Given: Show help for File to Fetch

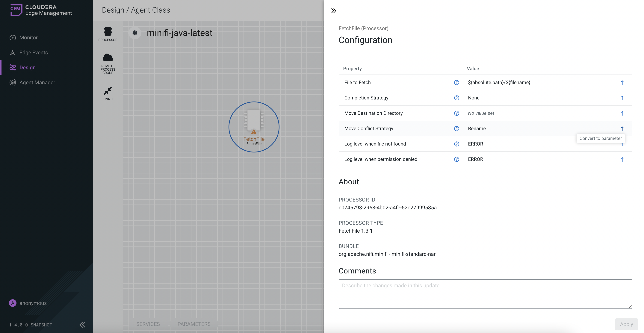Looking at the screenshot, I should point(456,82).
